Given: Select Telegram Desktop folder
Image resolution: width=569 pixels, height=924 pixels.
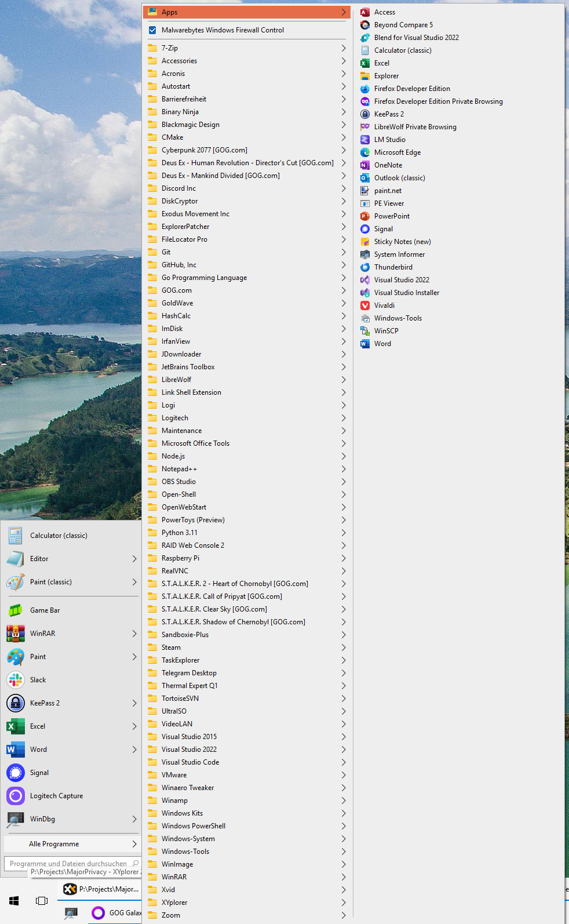Looking at the screenshot, I should point(246,673).
